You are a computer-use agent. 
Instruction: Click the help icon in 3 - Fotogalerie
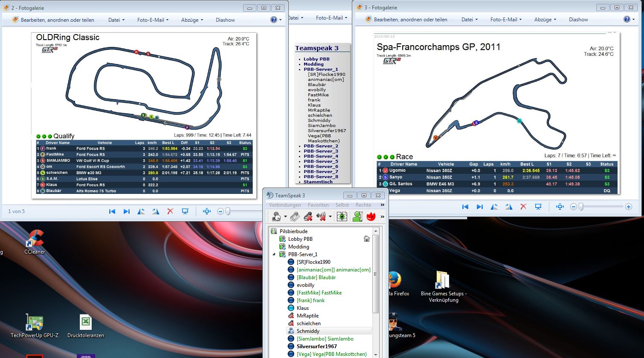(627, 20)
